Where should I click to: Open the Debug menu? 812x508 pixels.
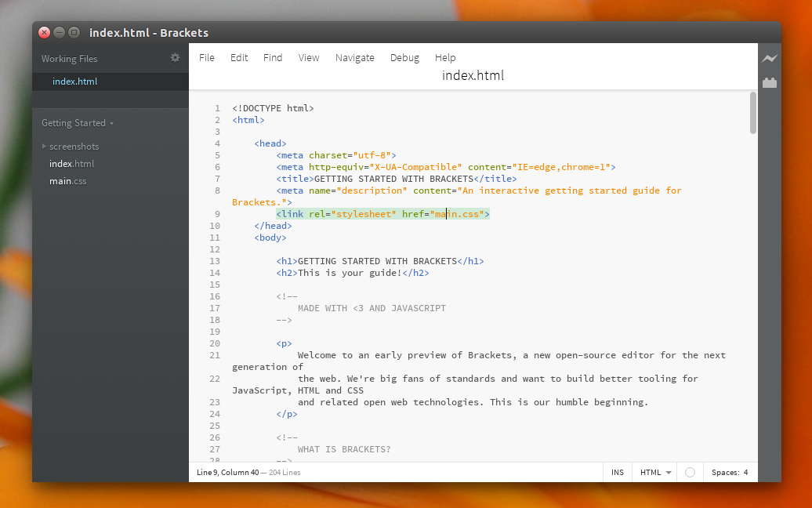point(404,57)
